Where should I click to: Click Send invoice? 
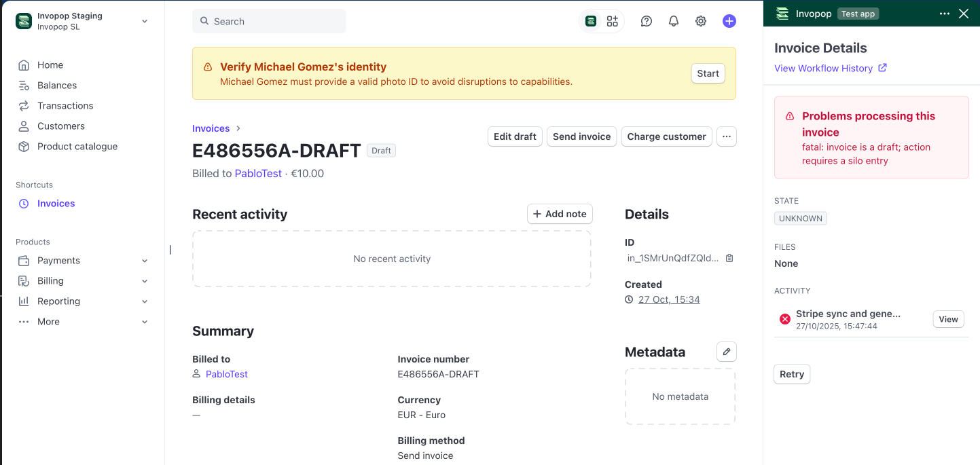(581, 136)
